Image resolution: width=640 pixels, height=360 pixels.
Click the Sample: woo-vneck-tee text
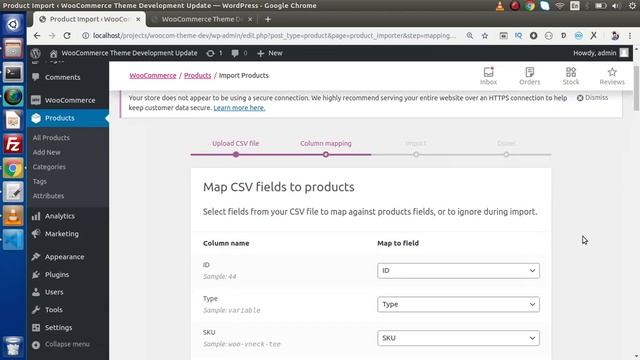tap(242, 344)
